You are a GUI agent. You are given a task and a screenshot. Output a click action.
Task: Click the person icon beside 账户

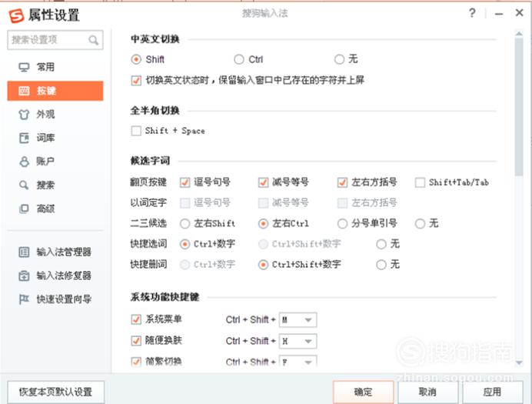tap(24, 162)
